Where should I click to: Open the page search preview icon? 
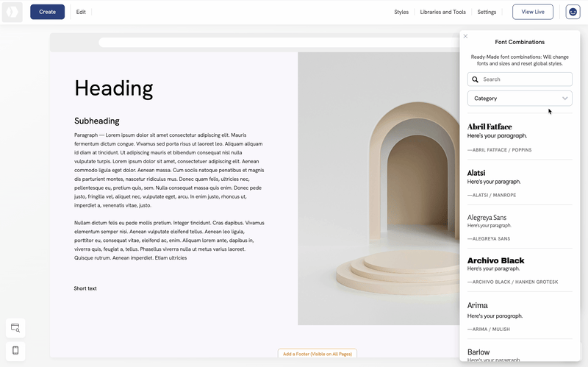point(15,327)
